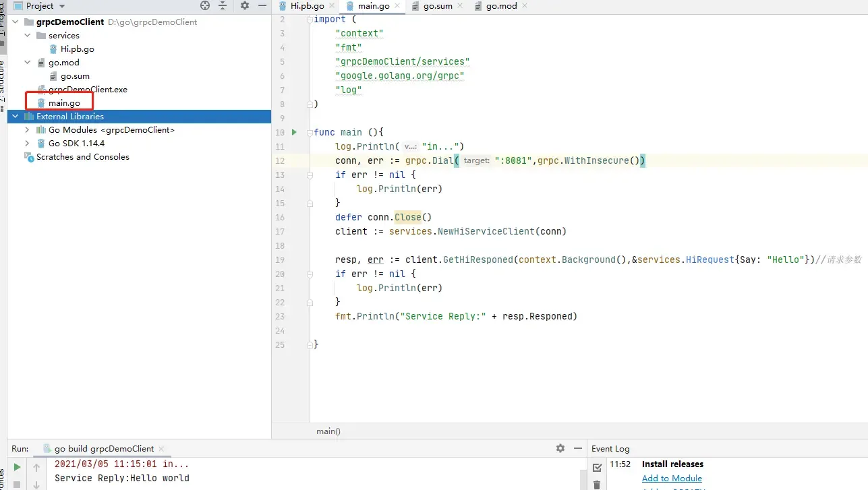Fold the import block at line 2
This screenshot has width=868, height=490.
[x=310, y=20]
